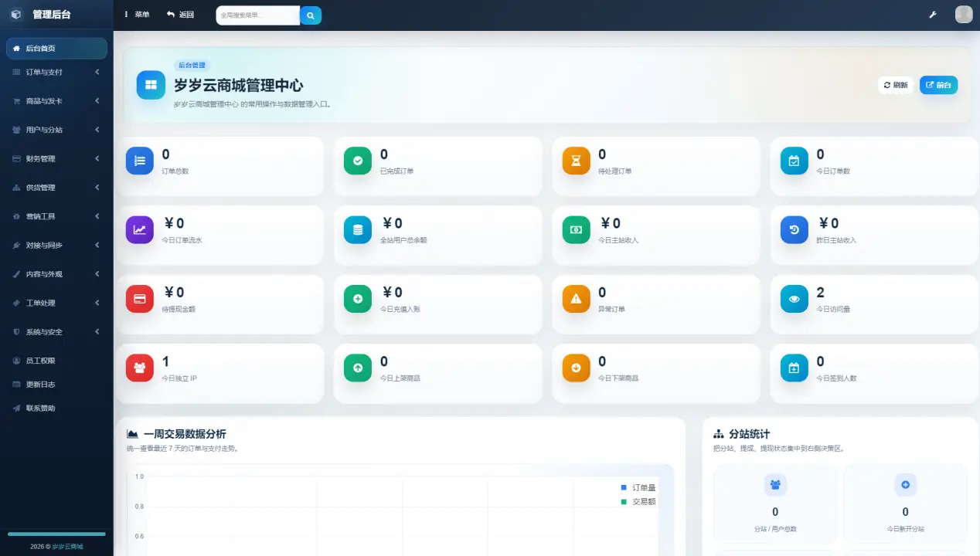Click the 分站统计 heading
The image size is (980, 556).
(749, 434)
